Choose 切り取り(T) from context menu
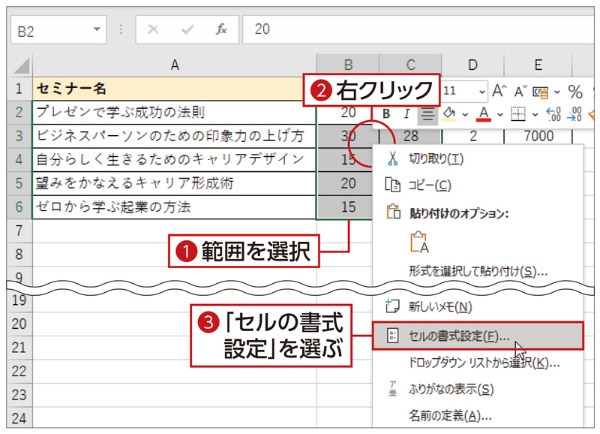Image resolution: width=600 pixels, height=434 pixels. point(478,158)
